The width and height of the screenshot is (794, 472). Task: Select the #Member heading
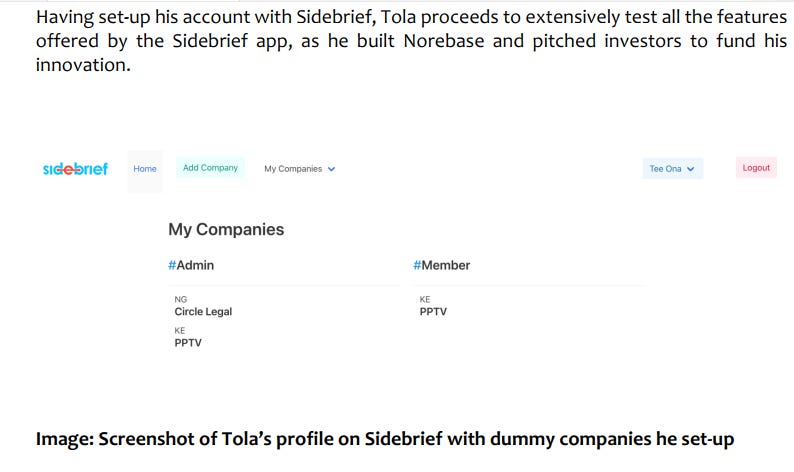[x=442, y=265]
